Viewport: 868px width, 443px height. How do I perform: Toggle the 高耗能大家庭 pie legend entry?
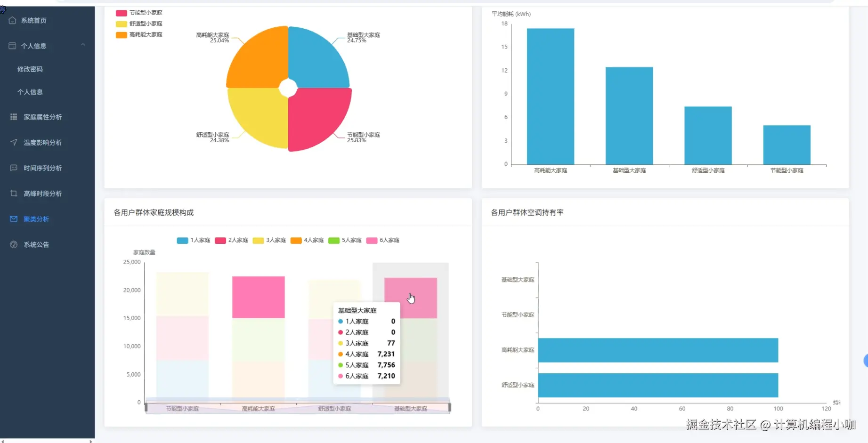click(x=139, y=34)
